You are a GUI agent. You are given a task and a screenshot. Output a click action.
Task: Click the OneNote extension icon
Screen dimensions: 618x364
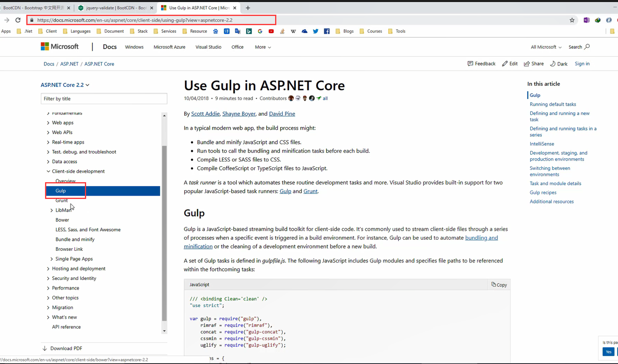tap(586, 20)
